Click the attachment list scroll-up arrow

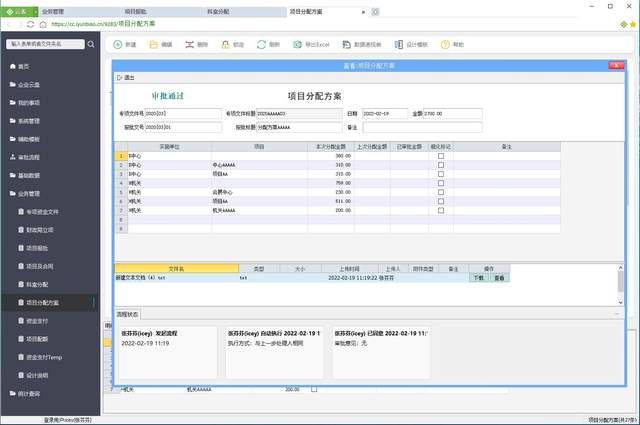click(620, 268)
